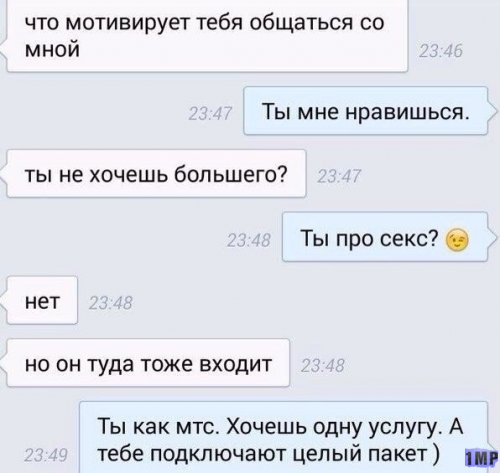Tap message 'но он туда тоже входит'
500x473 pixels.
(x=148, y=363)
